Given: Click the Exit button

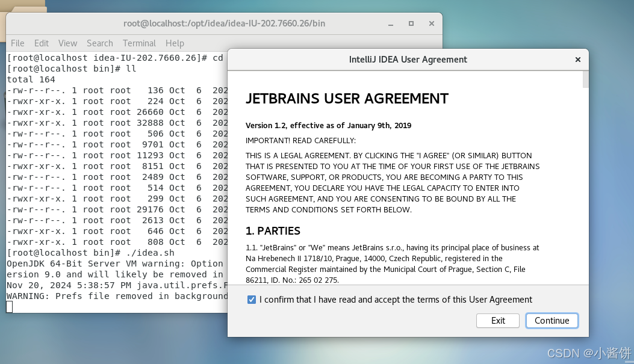Looking at the screenshot, I should point(498,320).
